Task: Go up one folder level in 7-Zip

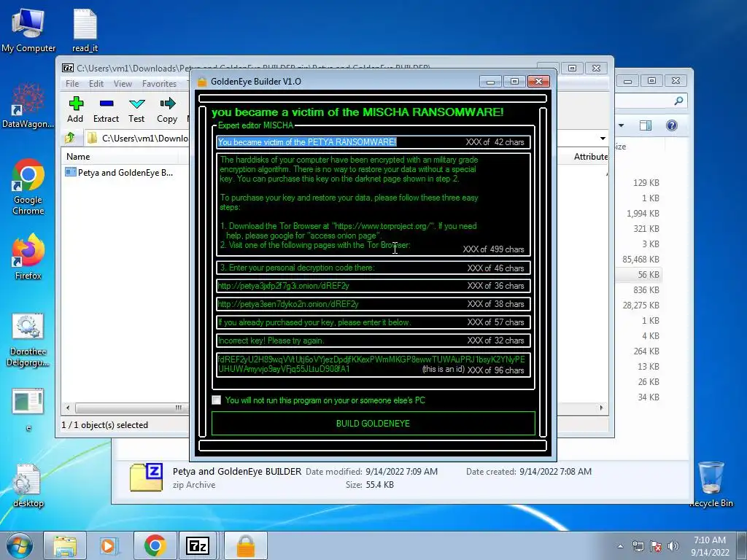Action: (x=70, y=138)
